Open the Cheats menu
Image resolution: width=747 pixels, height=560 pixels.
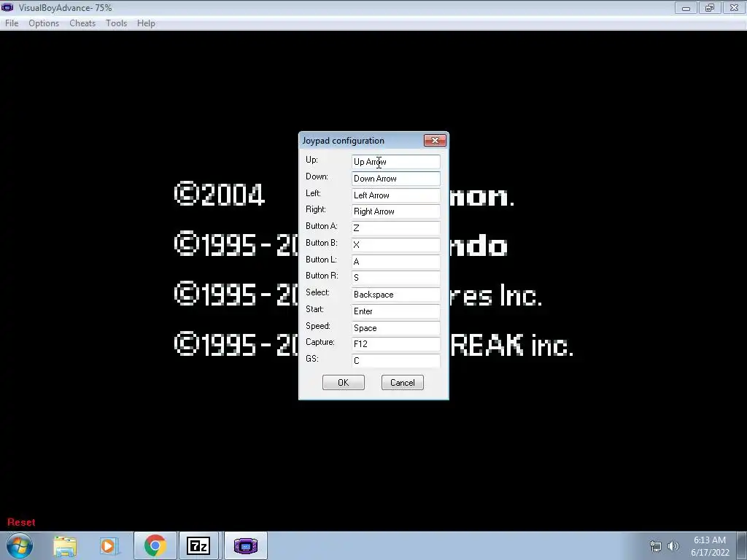[x=82, y=23]
